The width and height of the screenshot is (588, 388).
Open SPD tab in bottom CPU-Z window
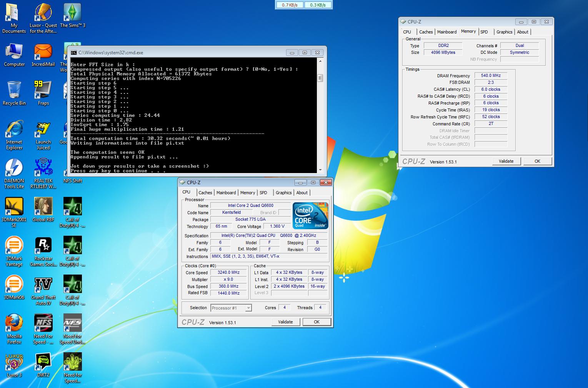point(263,193)
